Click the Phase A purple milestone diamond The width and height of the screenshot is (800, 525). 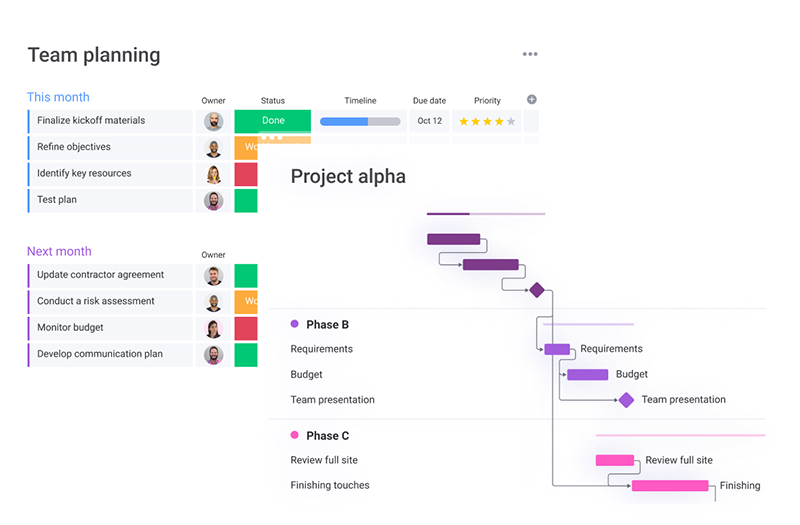point(537,290)
